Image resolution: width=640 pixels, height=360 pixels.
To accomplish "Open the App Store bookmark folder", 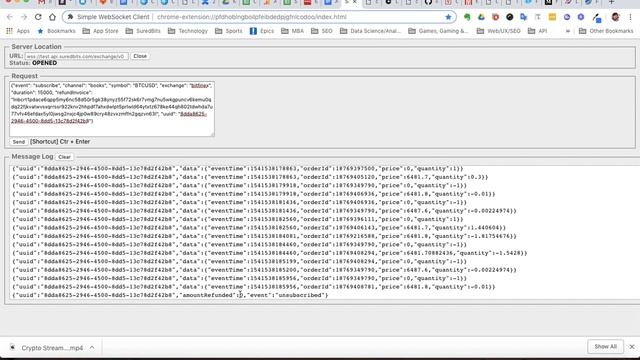I will pos(100,31).
